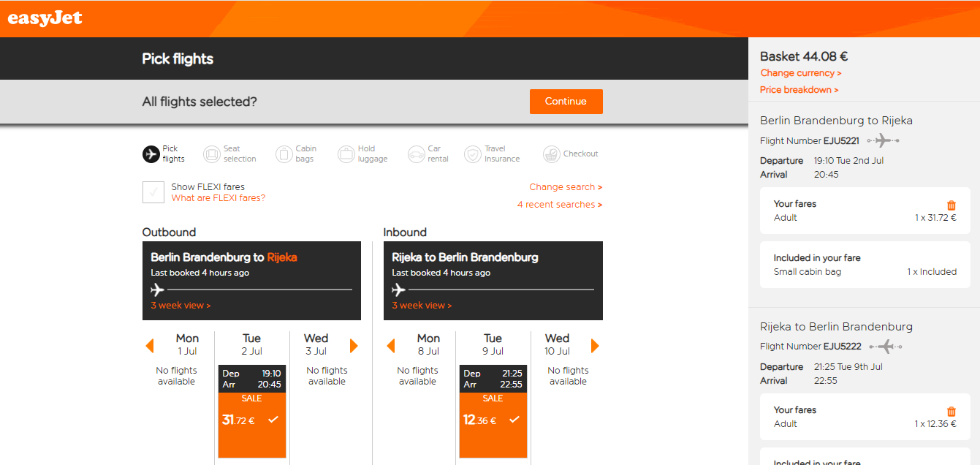Click the Pick flights plane step icon

click(151, 154)
